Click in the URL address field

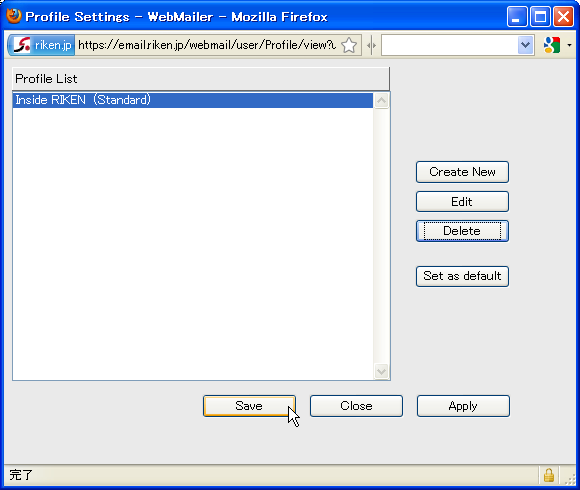click(x=207, y=45)
